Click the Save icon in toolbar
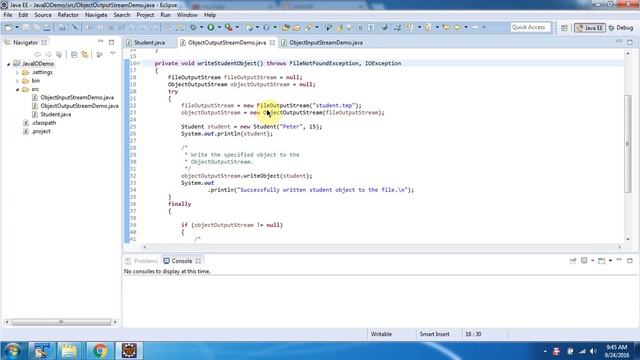The width and height of the screenshot is (640, 360). coord(26,27)
